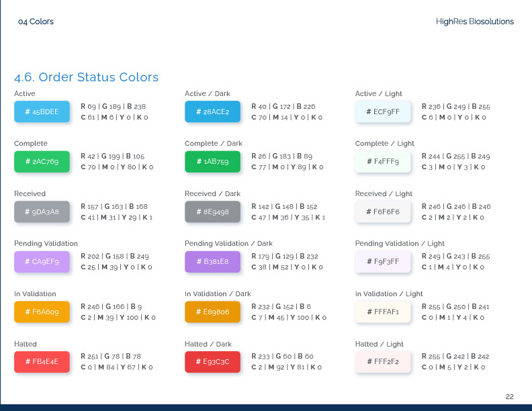The width and height of the screenshot is (532, 411).
Task: Click the In Validation orange swatch #F6A609
Action: pyautogui.click(x=42, y=312)
